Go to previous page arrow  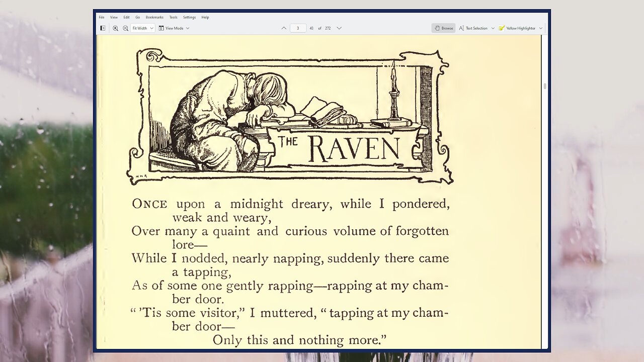tap(284, 28)
